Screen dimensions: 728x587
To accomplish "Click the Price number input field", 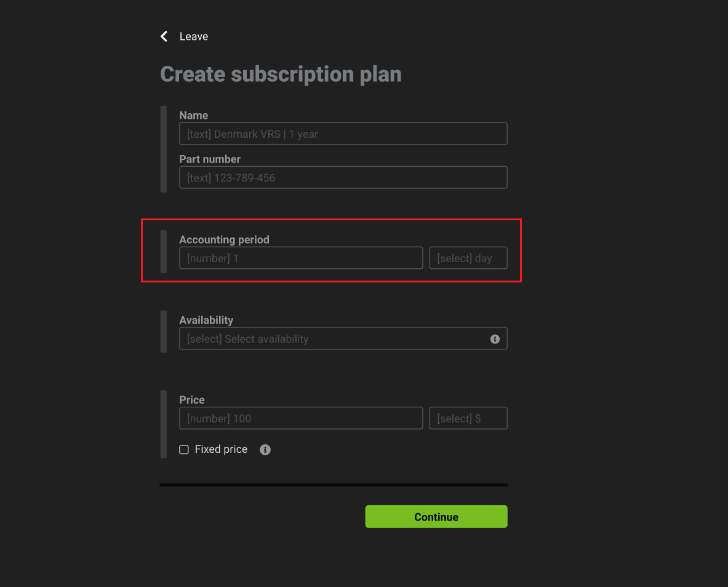I will click(x=300, y=418).
